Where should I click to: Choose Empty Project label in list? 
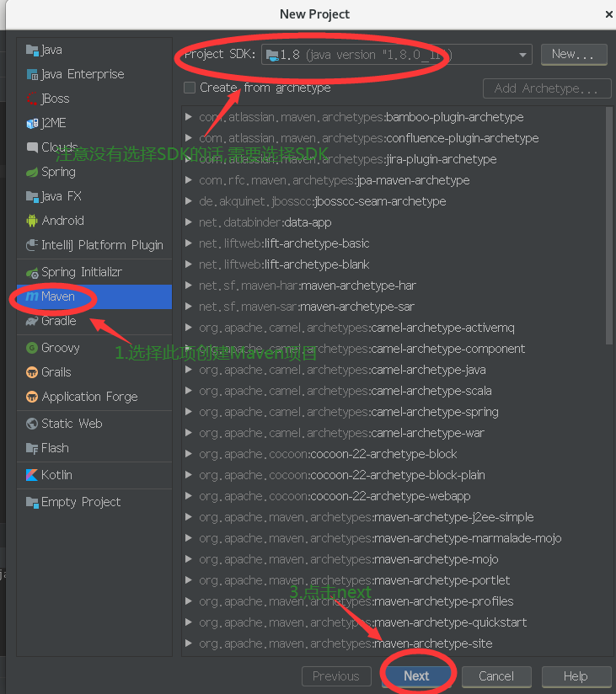pos(81,502)
